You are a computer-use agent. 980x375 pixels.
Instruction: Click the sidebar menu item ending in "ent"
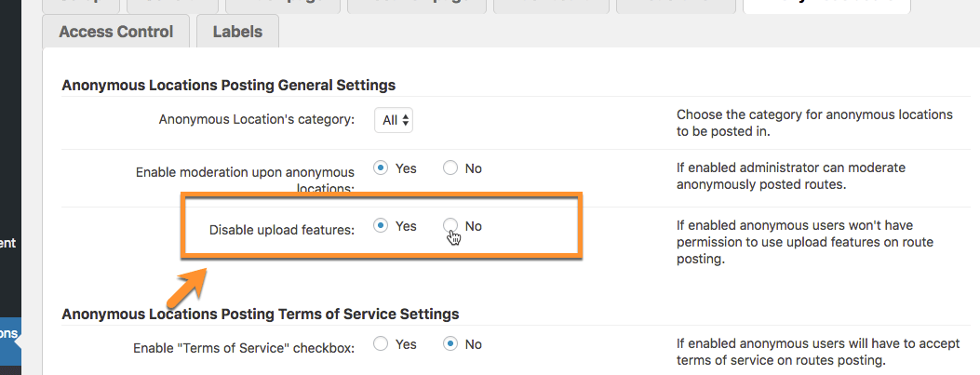(x=7, y=243)
